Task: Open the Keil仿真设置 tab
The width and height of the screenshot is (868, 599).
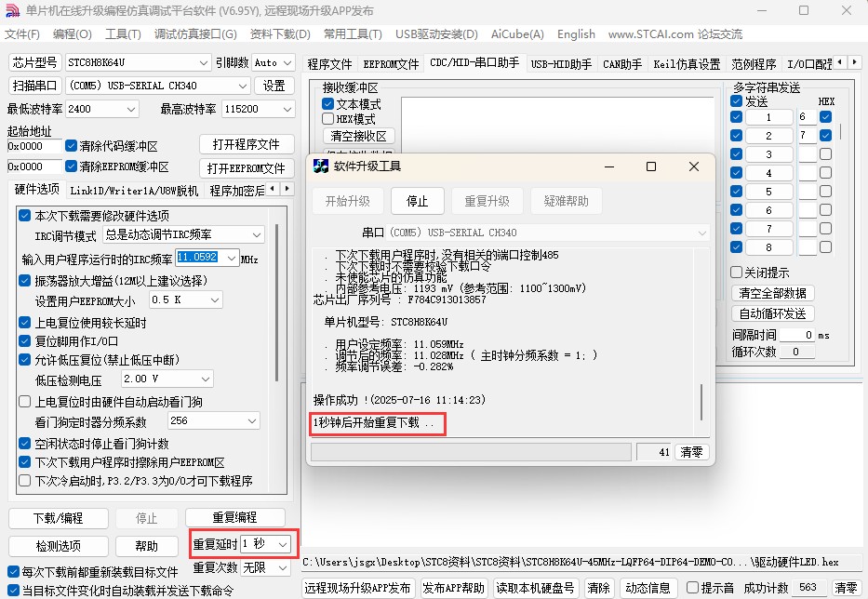Action: coord(687,64)
